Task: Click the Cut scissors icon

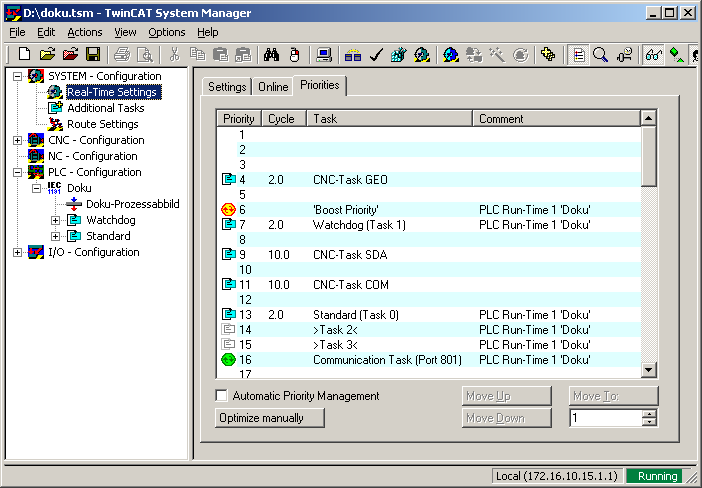Action: (x=174, y=55)
